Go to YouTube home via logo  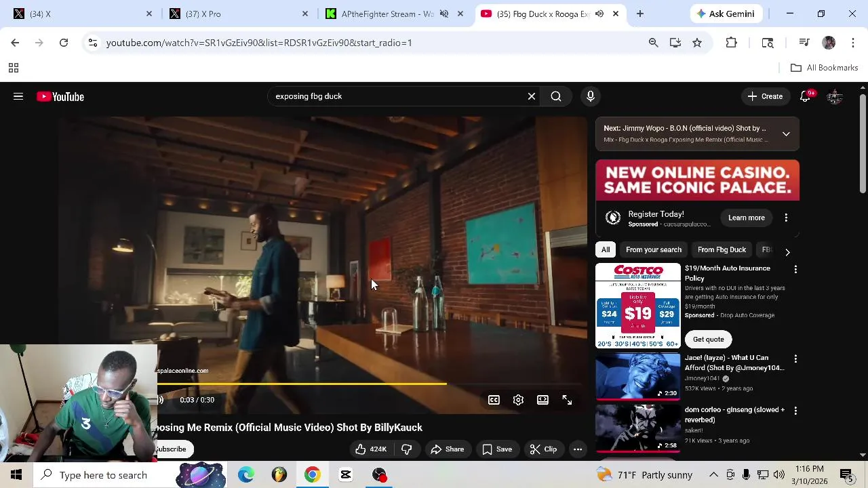pos(60,97)
